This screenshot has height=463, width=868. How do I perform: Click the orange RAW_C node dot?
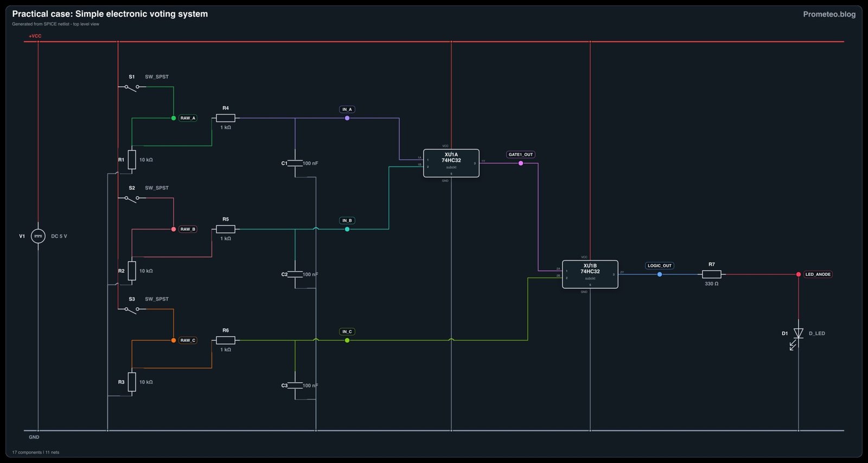(174, 340)
